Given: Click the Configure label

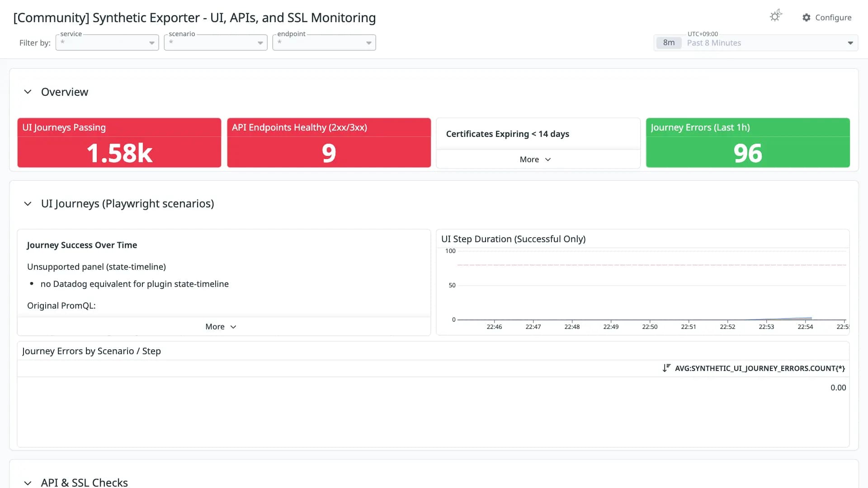Looking at the screenshot, I should tap(833, 18).
